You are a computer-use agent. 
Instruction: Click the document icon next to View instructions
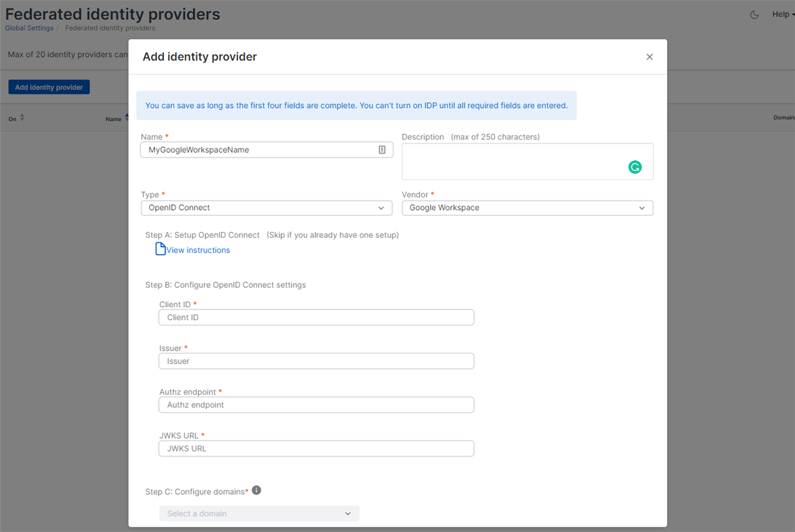[x=160, y=249]
